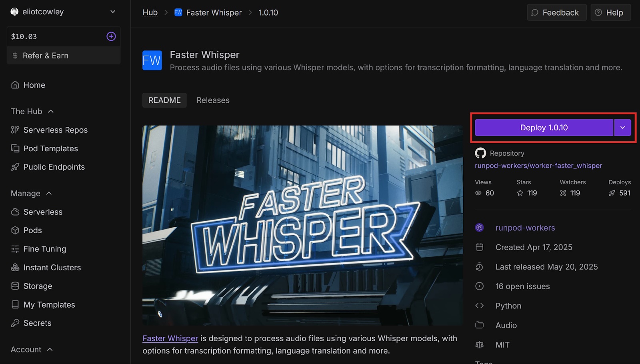Click the Storage database icon

coord(15,286)
